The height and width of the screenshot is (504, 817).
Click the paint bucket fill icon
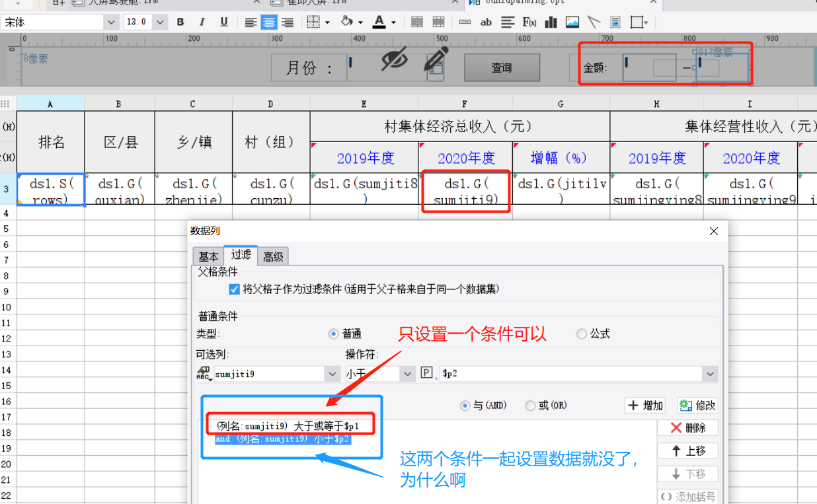[x=347, y=22]
